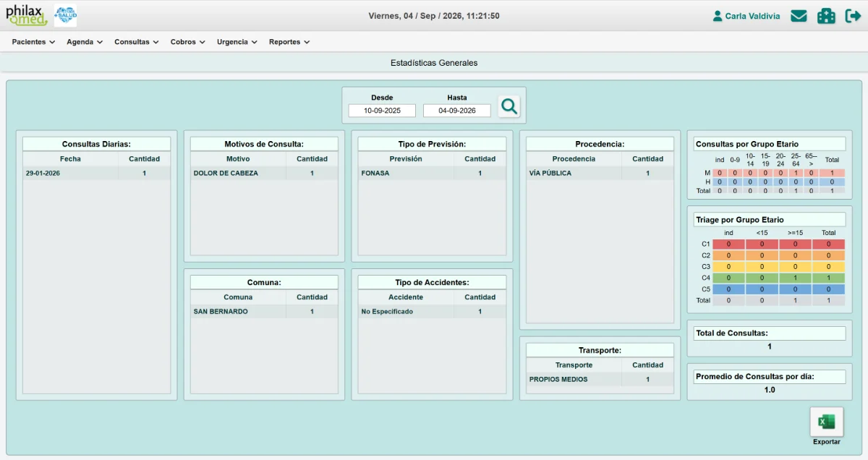This screenshot has width=868, height=460.
Task: Expand the Cobros menu
Action: pyautogui.click(x=188, y=42)
